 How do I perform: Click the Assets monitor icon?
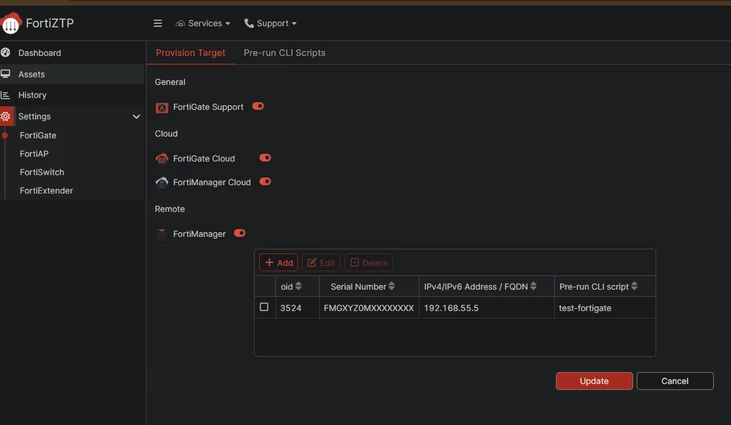[x=6, y=74]
